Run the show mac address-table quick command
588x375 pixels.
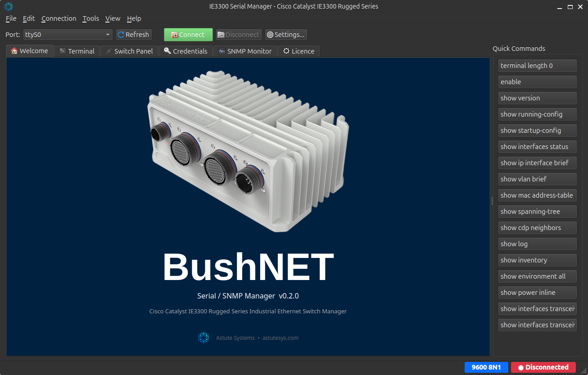537,195
